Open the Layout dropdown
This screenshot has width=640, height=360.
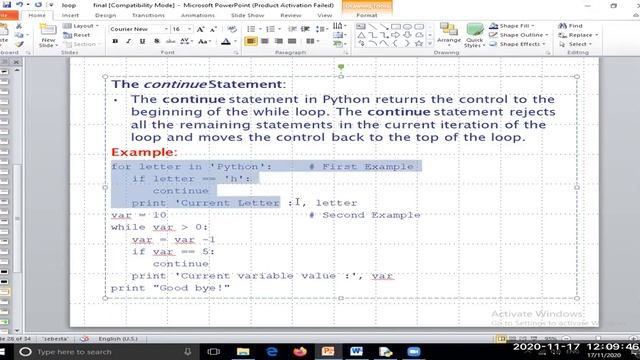click(81, 26)
